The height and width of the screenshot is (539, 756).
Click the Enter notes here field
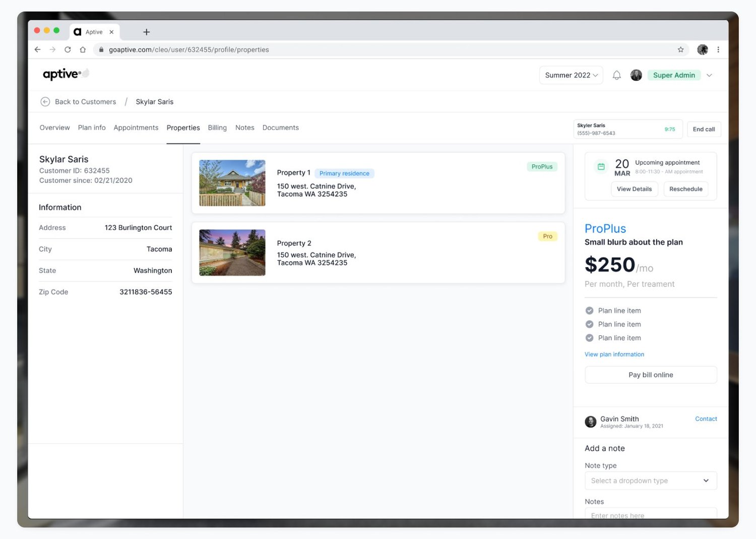click(x=651, y=513)
